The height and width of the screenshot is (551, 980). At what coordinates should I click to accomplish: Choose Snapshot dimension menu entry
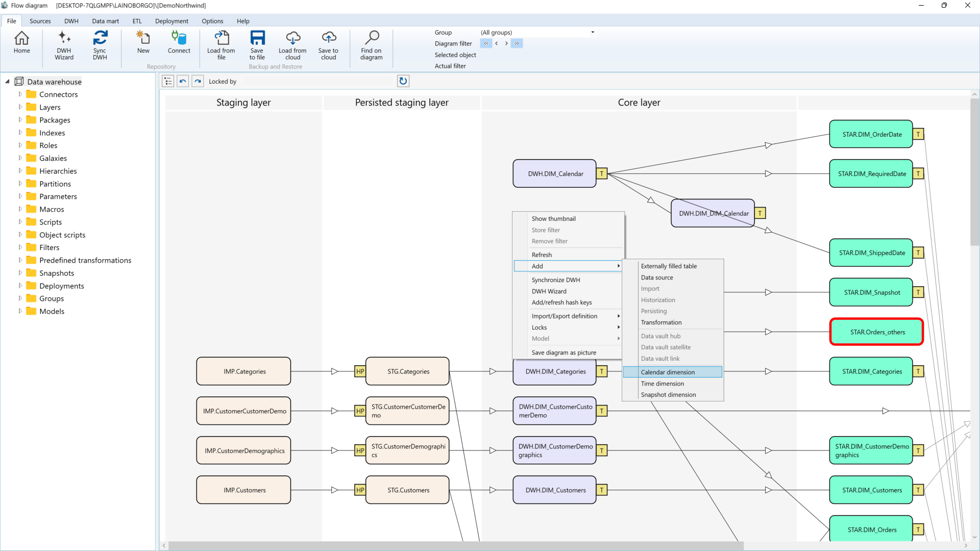672,395
